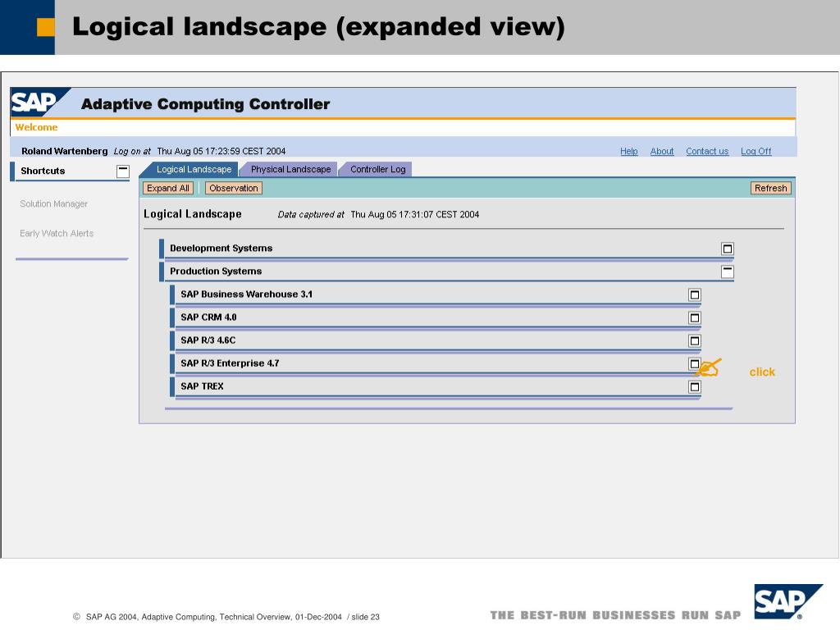This screenshot has height=630, width=840.
Task: Collapse the Shortcuts panel
Action: pyautogui.click(x=123, y=171)
